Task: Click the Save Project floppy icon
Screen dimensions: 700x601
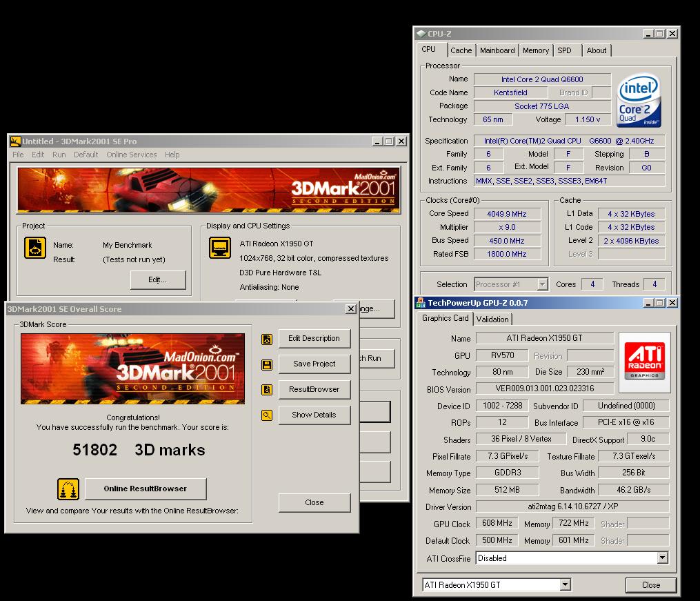Action: click(x=266, y=365)
